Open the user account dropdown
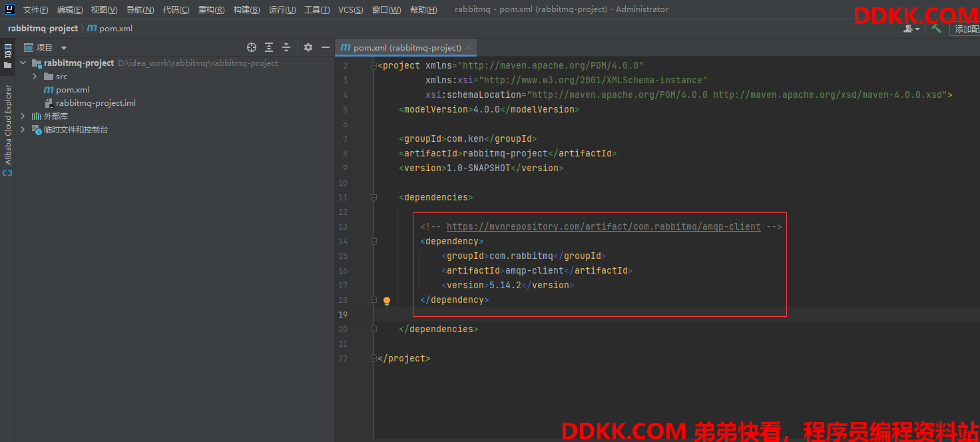Image resolution: width=980 pixels, height=442 pixels. point(911,29)
